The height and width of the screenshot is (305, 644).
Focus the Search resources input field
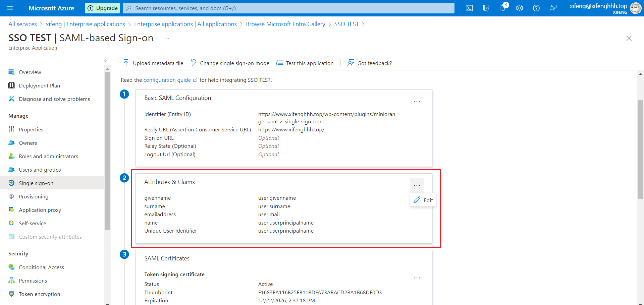pos(288,8)
